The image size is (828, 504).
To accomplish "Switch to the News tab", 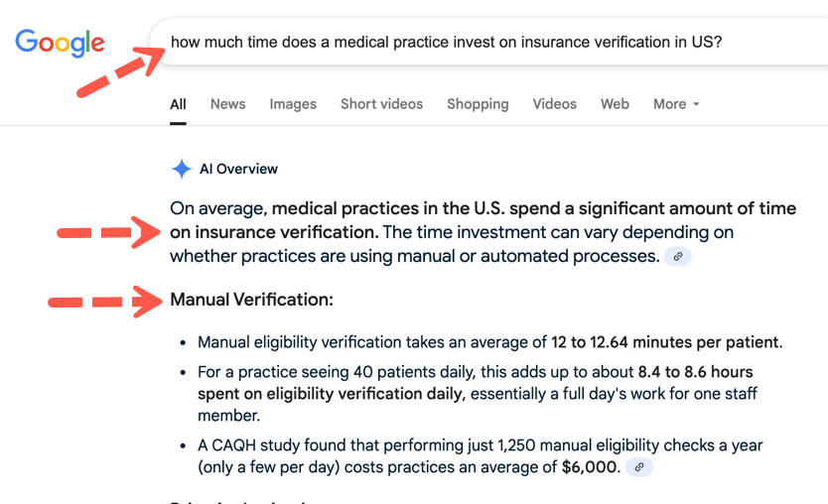I will click(228, 104).
